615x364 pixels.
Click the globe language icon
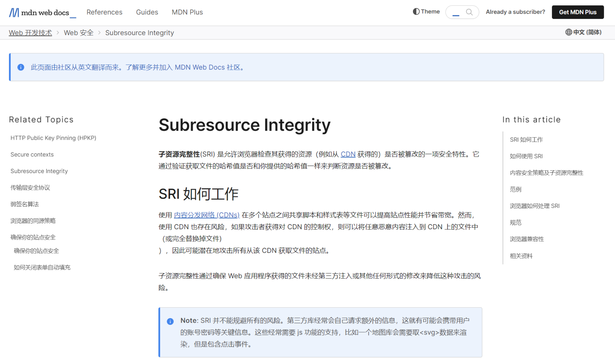[569, 32]
